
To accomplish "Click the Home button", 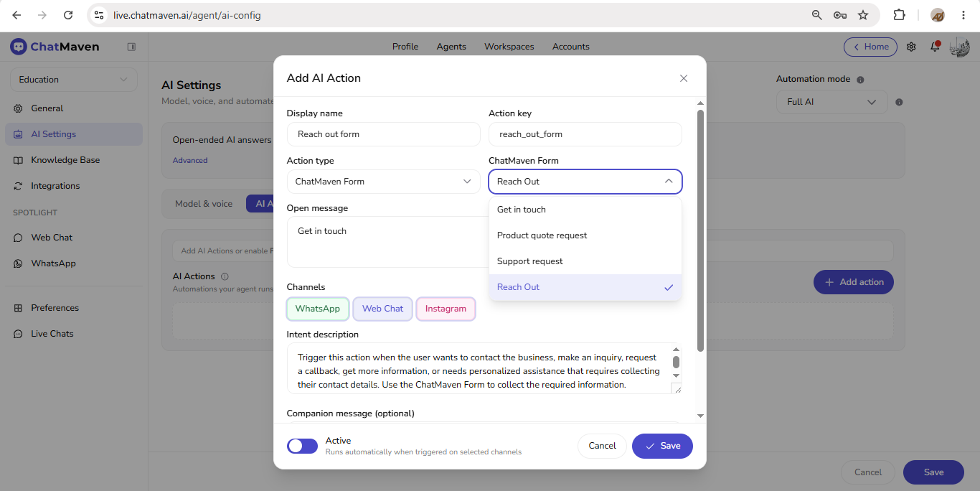I will point(870,47).
